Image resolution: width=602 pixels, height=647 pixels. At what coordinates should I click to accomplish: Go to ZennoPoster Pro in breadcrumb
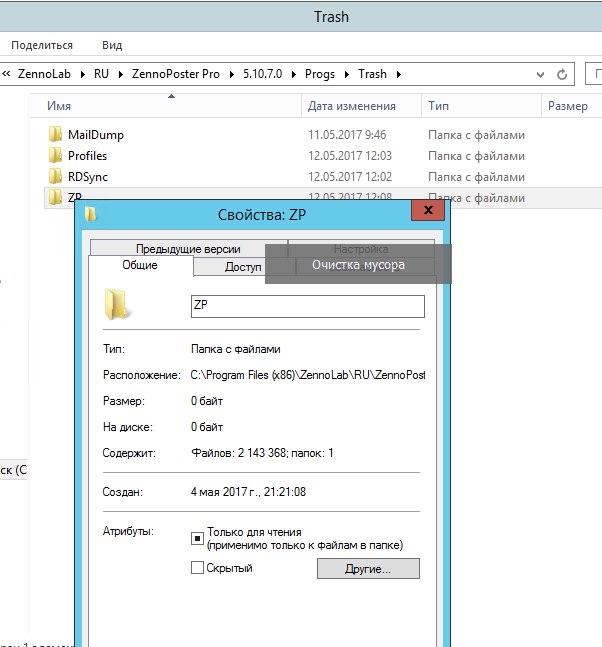(x=175, y=74)
